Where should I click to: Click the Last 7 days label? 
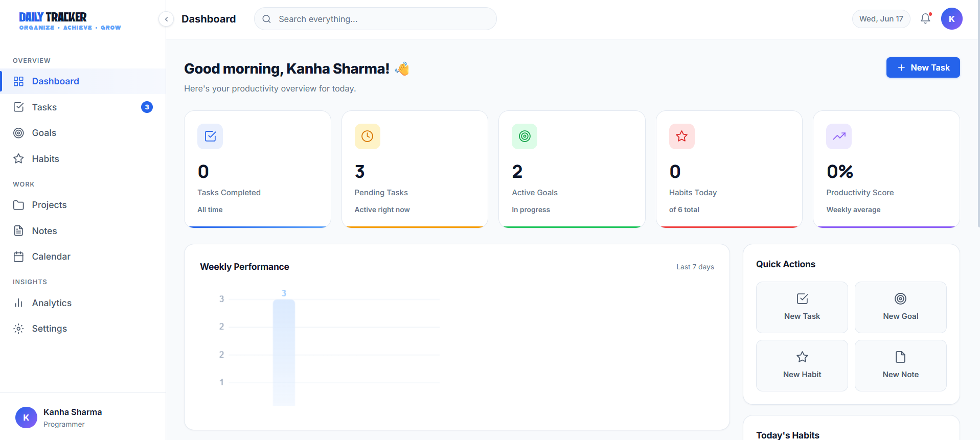pos(695,267)
